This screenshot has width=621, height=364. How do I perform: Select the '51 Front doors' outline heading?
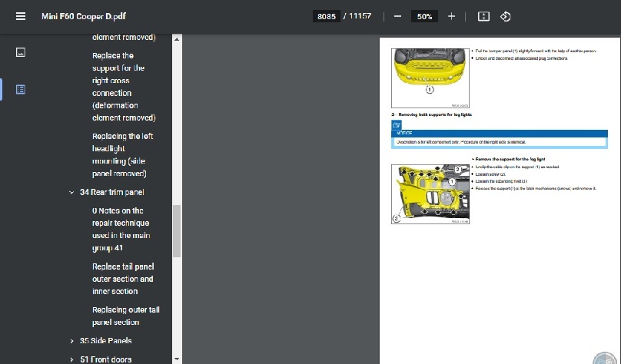(x=106, y=359)
